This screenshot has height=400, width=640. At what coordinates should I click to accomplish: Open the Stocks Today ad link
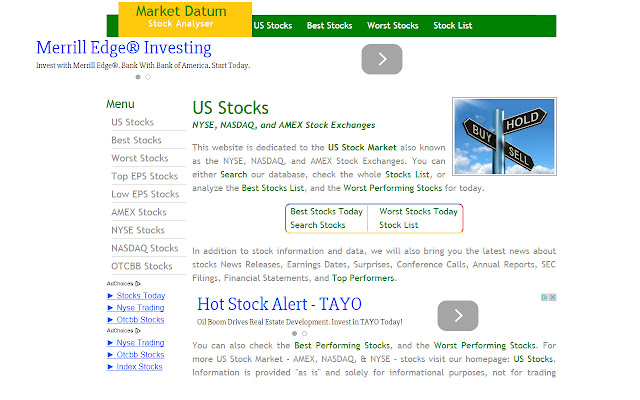(x=141, y=296)
